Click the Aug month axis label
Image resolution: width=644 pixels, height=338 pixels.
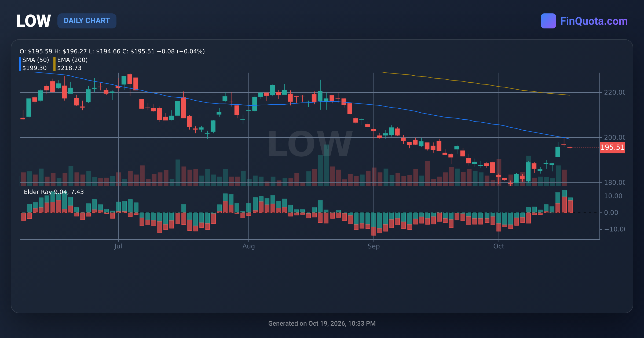coord(248,246)
